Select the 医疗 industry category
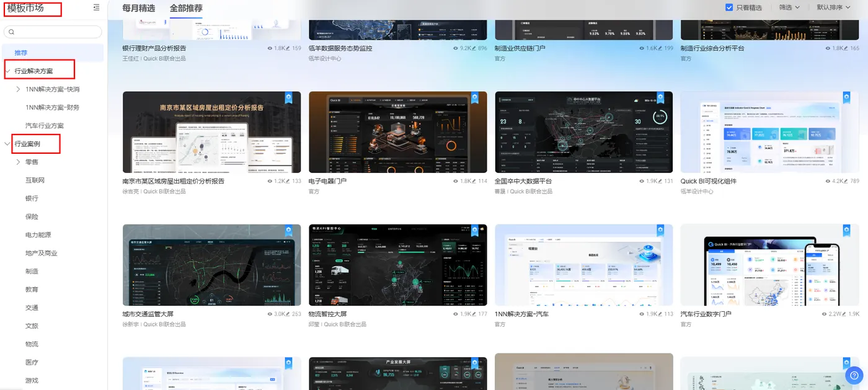868x390 pixels. pos(32,362)
